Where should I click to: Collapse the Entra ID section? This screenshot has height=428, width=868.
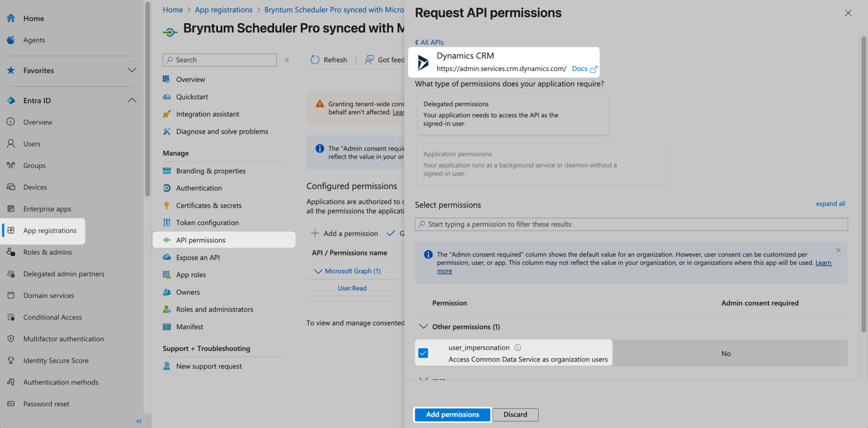[x=132, y=100]
